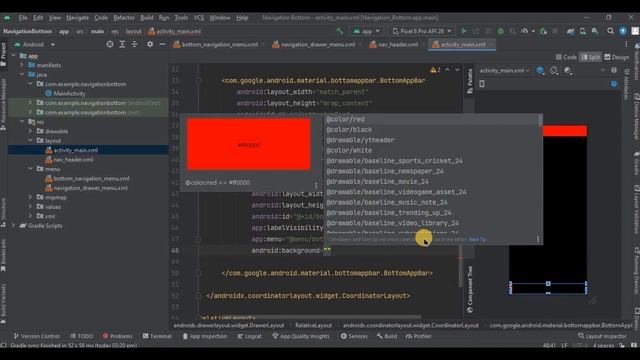Open the Profiler tool window
Screen dimensions: 640x360
pyautogui.click(x=418, y=336)
